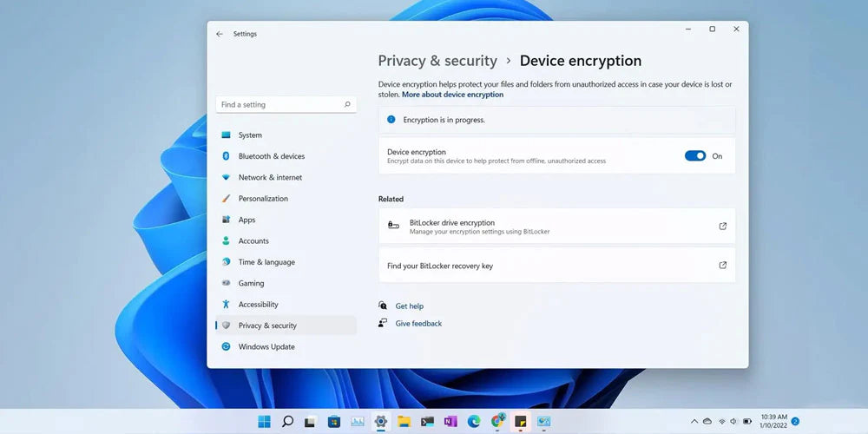The image size is (868, 434).
Task: Click the Find a setting search field
Action: 278,105
